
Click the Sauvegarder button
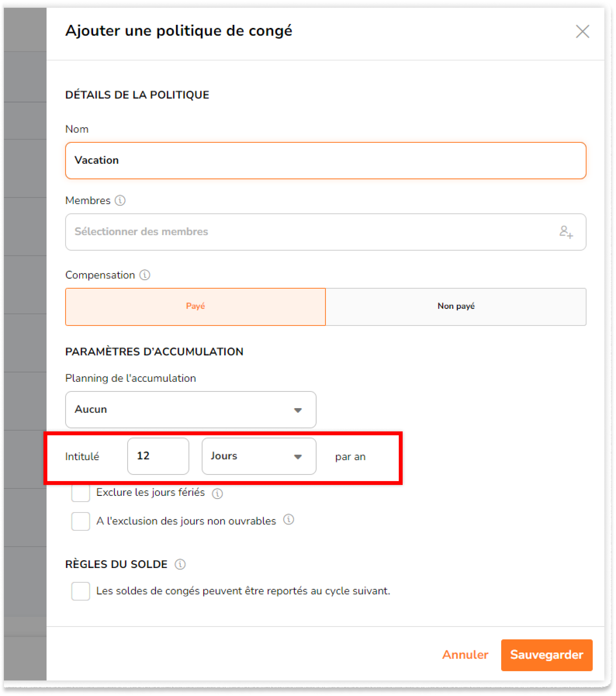pyautogui.click(x=547, y=655)
